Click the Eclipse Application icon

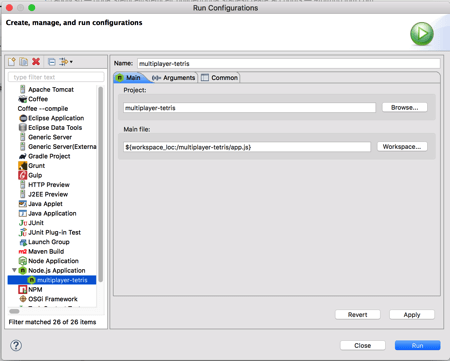coord(23,118)
